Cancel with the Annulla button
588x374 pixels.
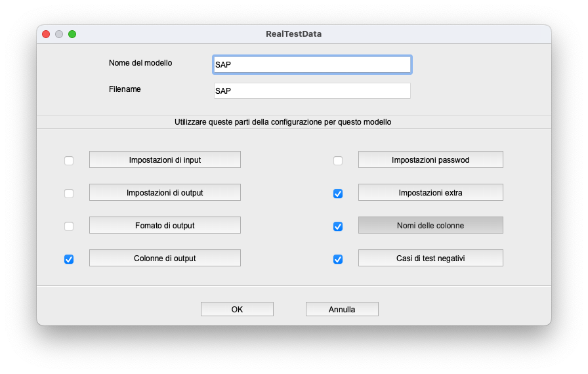[x=342, y=309]
